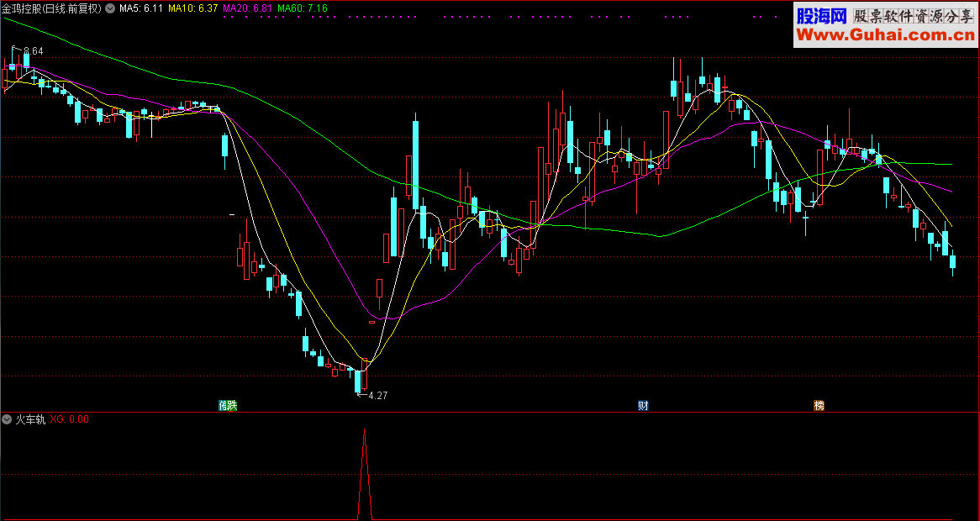Image resolution: width=980 pixels, height=521 pixels.
Task: Click the 金鸿控股(日线.前复权) chart title
Action: (51, 8)
